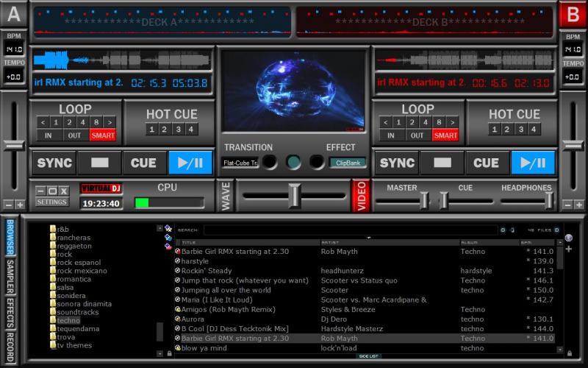
Task: Double loop length with > on deck A
Action: click(x=110, y=122)
